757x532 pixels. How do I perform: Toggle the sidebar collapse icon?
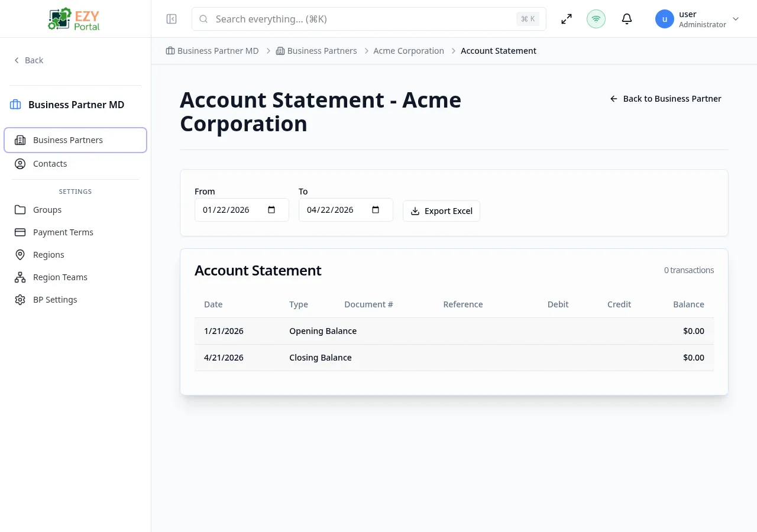[x=172, y=19]
